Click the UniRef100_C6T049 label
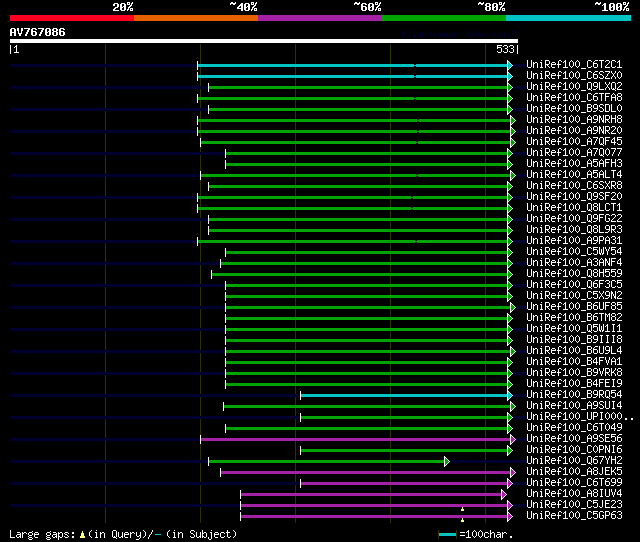 coord(574,428)
